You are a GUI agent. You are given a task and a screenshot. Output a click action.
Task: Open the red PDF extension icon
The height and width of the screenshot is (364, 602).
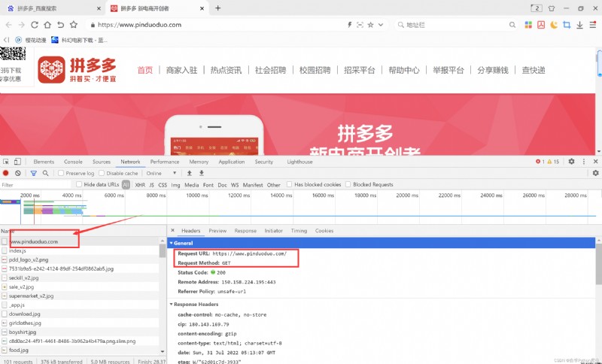(x=541, y=25)
